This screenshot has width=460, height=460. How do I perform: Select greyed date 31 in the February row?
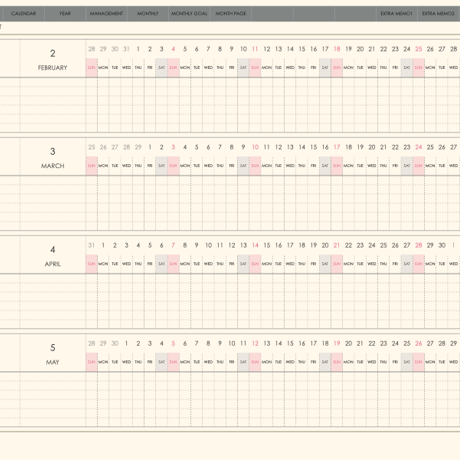[126, 49]
